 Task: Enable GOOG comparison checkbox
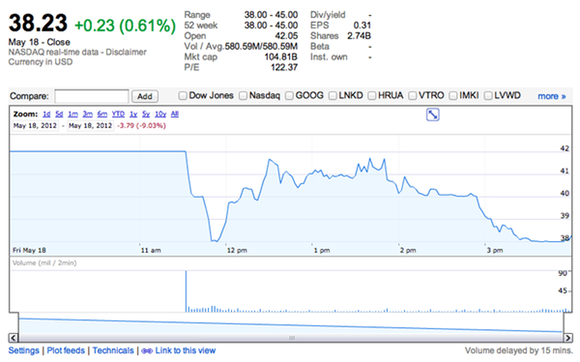(x=289, y=96)
